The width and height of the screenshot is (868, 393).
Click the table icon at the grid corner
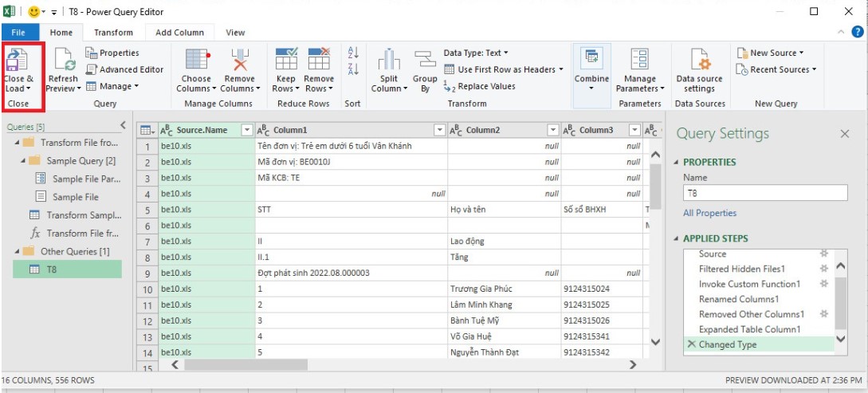tap(147, 130)
